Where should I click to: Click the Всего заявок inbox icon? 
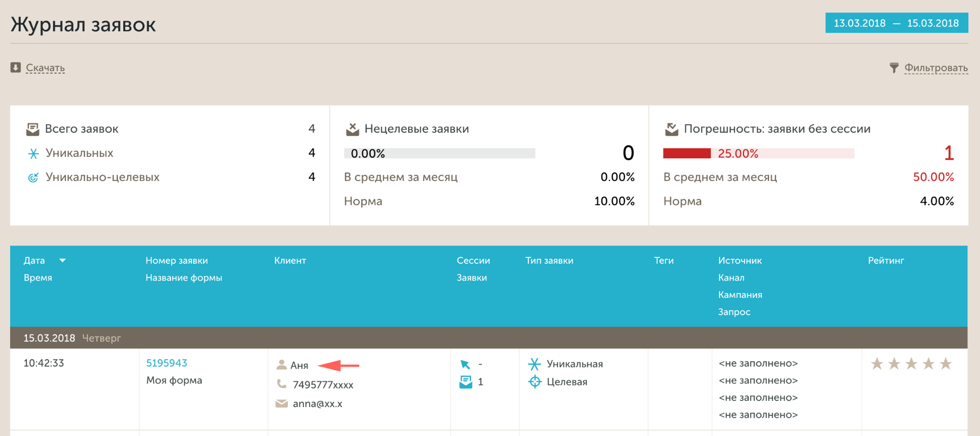click(33, 129)
